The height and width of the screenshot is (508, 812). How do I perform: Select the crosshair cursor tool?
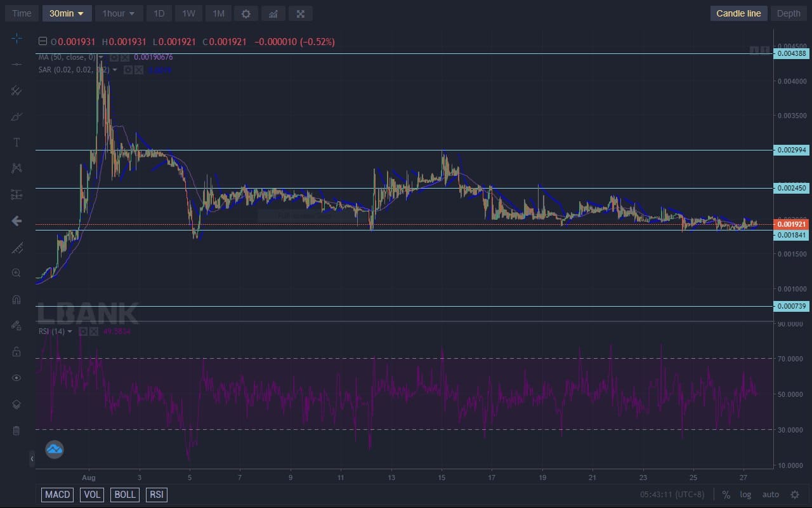[x=16, y=39]
